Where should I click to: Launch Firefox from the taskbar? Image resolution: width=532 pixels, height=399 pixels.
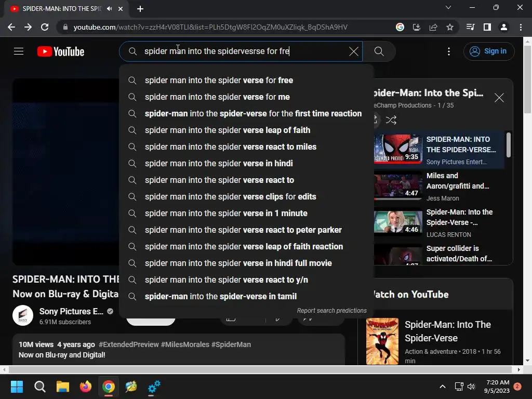click(x=86, y=387)
